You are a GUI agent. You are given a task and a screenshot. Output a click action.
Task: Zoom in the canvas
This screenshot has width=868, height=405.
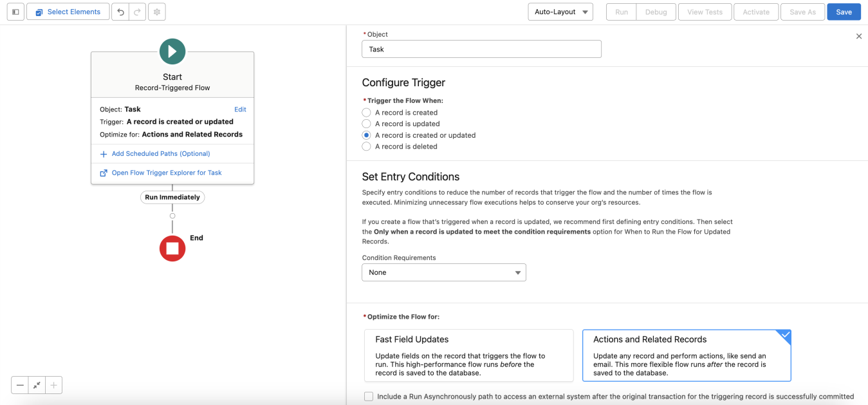pos(53,385)
